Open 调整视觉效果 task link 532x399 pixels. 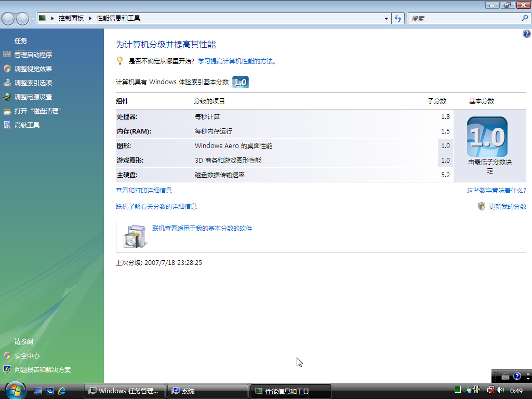coord(33,69)
